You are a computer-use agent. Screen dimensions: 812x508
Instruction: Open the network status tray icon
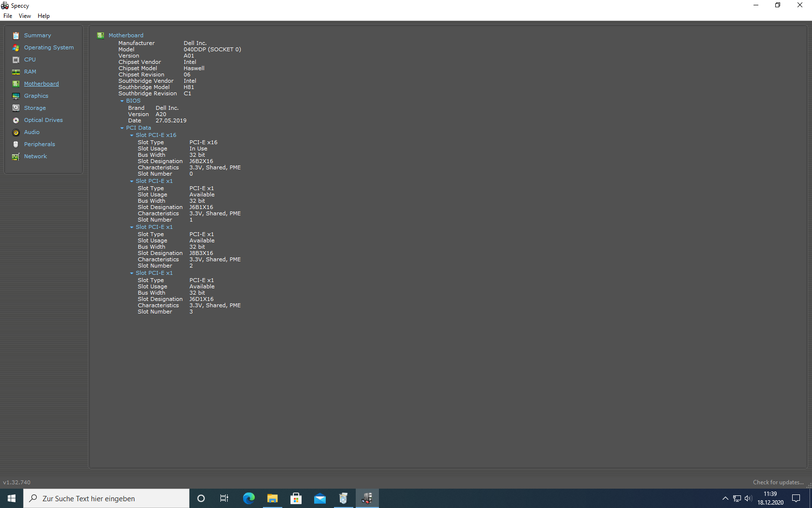(737, 498)
